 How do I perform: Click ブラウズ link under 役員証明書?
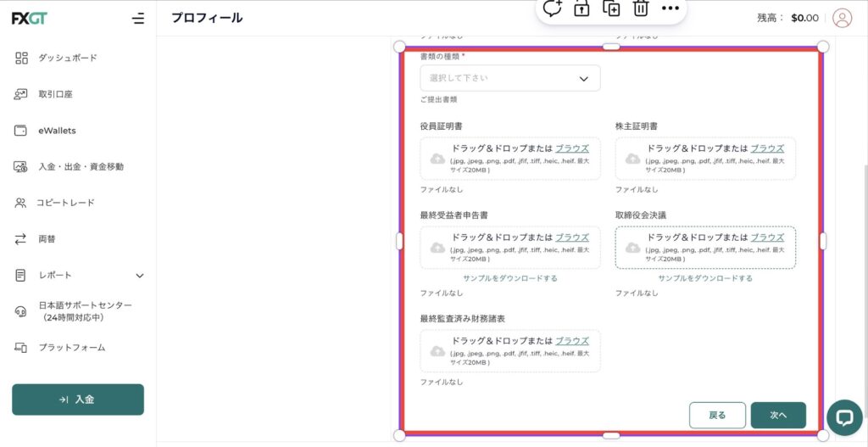pyautogui.click(x=572, y=148)
